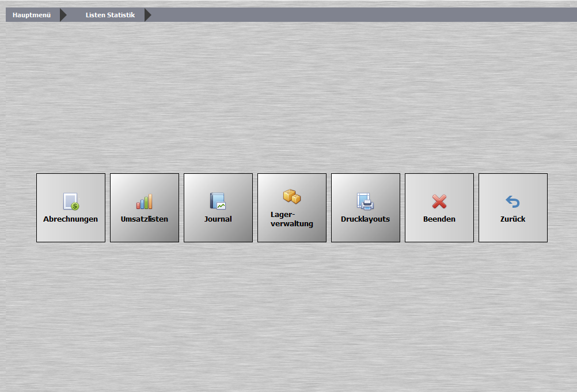Click the Umsatzlisten bar chart icon
The image size is (577, 392).
144,201
